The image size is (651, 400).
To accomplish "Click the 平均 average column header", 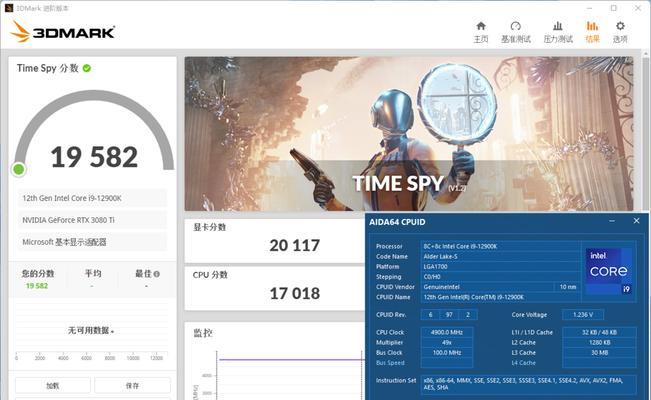I will pyautogui.click(x=93, y=273).
